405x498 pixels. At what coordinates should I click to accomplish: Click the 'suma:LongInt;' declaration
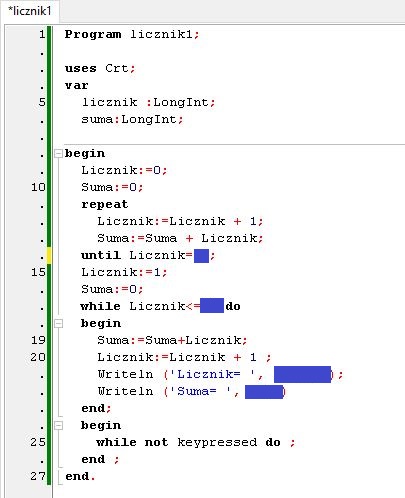point(132,119)
